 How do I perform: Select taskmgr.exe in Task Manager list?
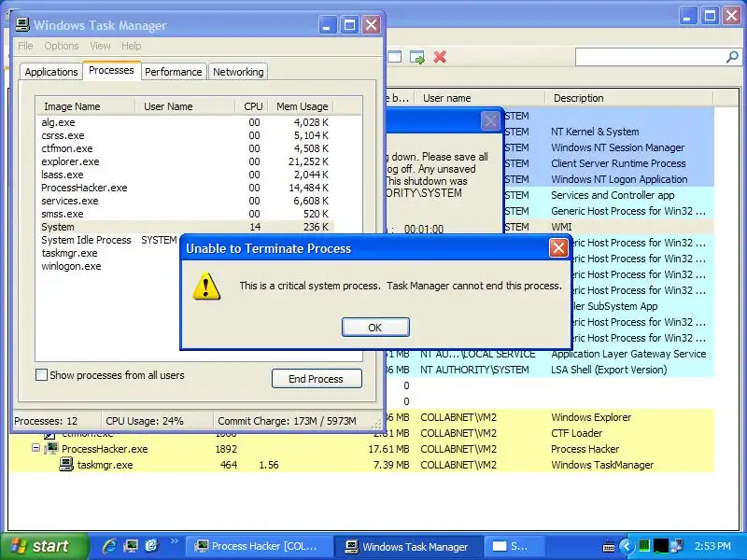(x=108, y=253)
